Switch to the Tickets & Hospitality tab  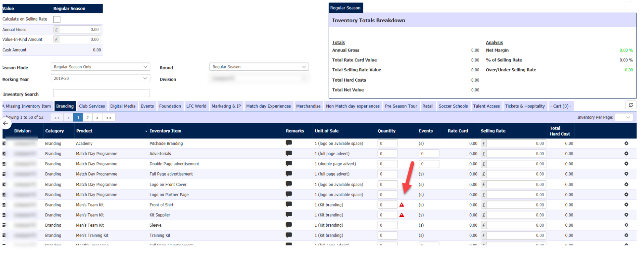click(525, 106)
